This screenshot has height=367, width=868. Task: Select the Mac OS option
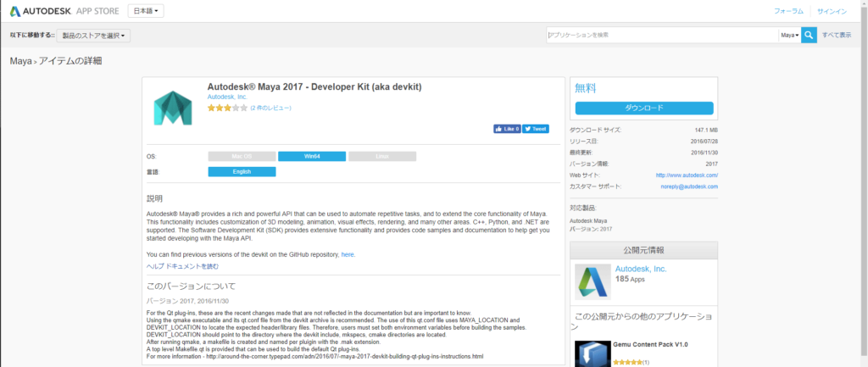(242, 156)
